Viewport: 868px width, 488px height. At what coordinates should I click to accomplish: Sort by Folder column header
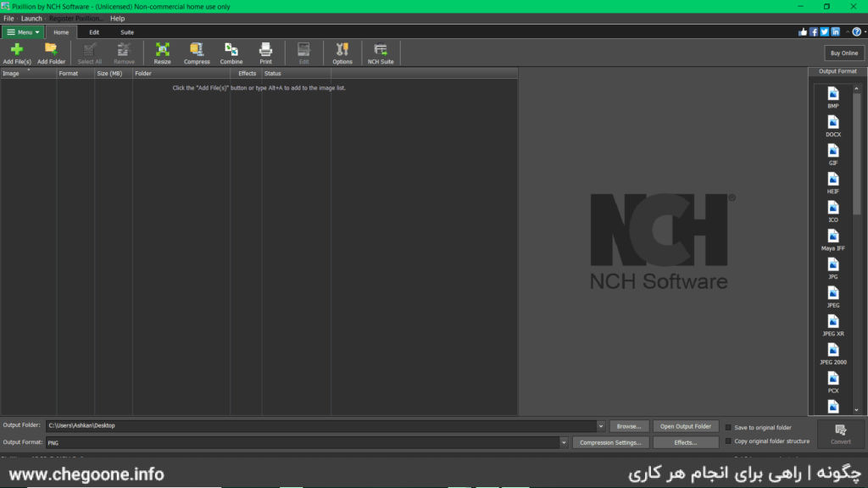[x=181, y=73]
